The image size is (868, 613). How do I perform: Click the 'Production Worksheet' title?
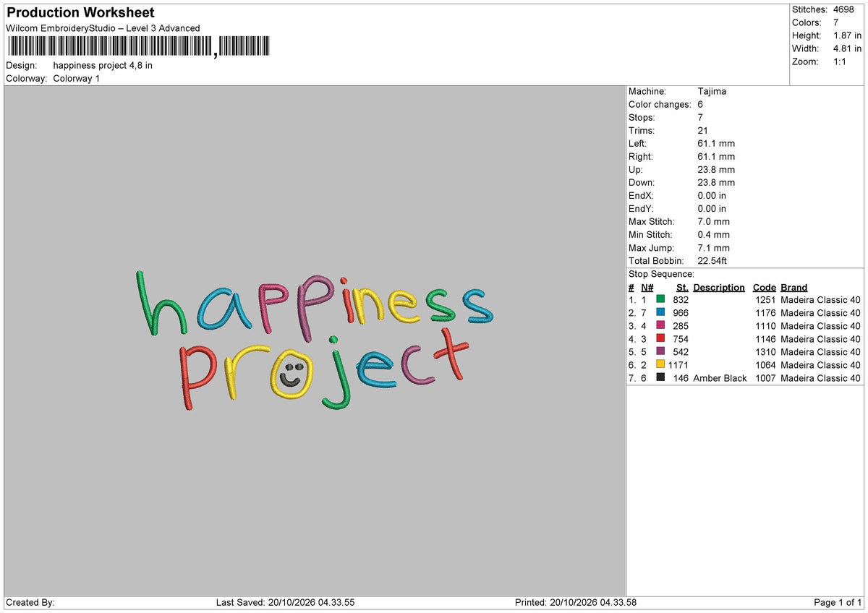click(x=80, y=13)
